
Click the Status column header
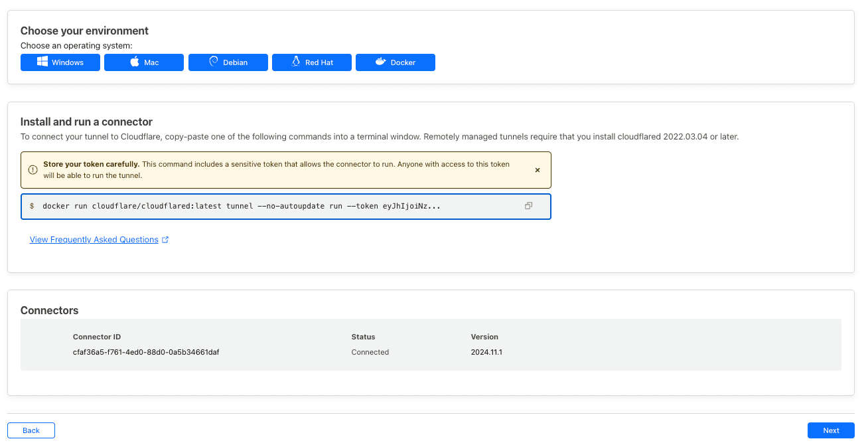pos(363,337)
